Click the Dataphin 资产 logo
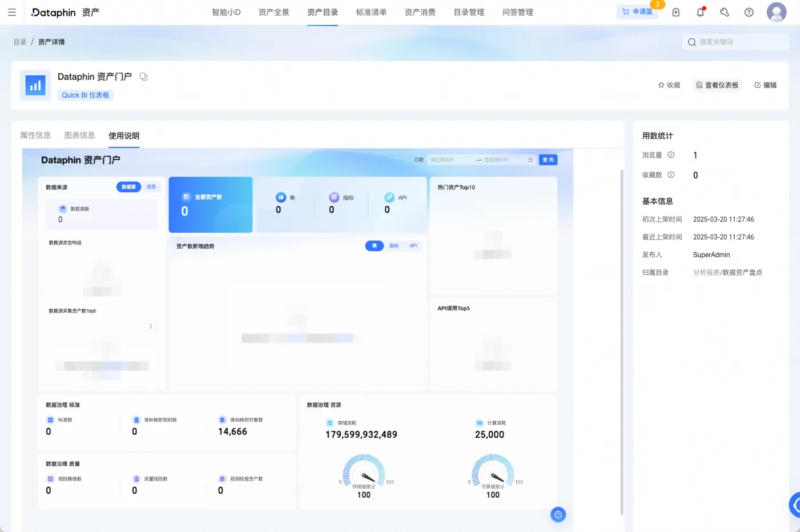The width and height of the screenshot is (800, 532). (x=65, y=12)
